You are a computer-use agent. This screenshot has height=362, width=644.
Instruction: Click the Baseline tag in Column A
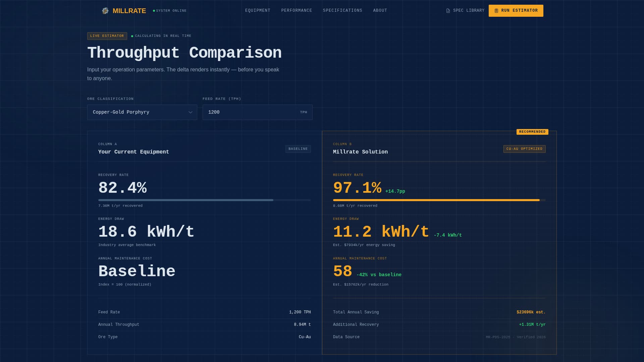point(298,149)
